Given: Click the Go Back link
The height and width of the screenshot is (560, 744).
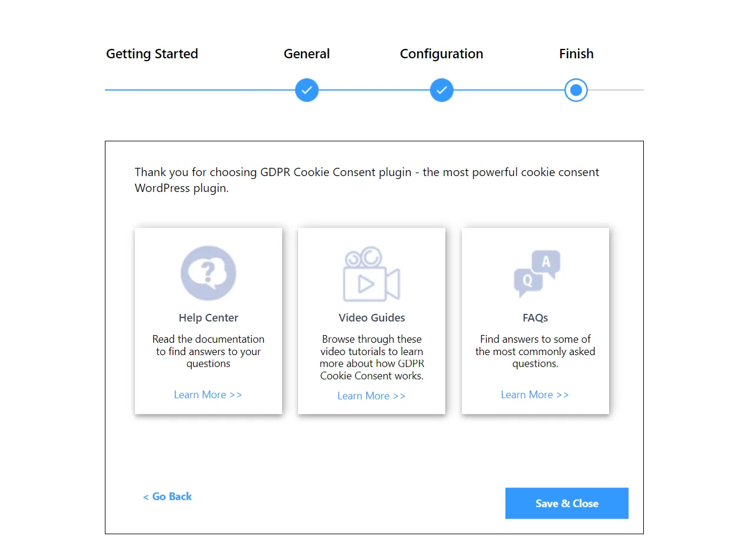Looking at the screenshot, I should pos(167,496).
